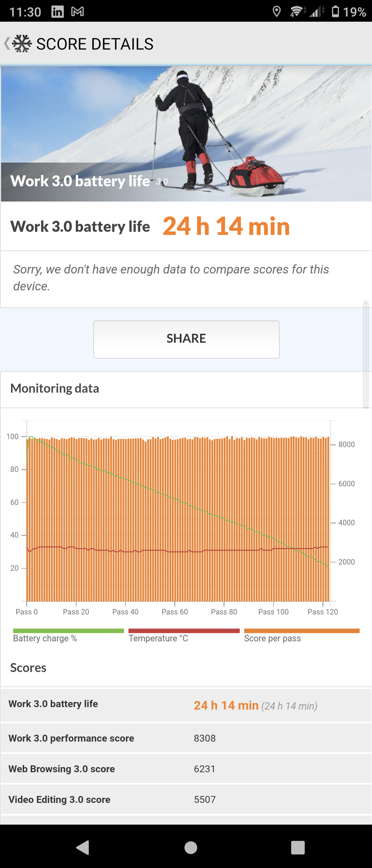Select the Web Browsing 3.0 score row
372x868 pixels.
click(186, 769)
